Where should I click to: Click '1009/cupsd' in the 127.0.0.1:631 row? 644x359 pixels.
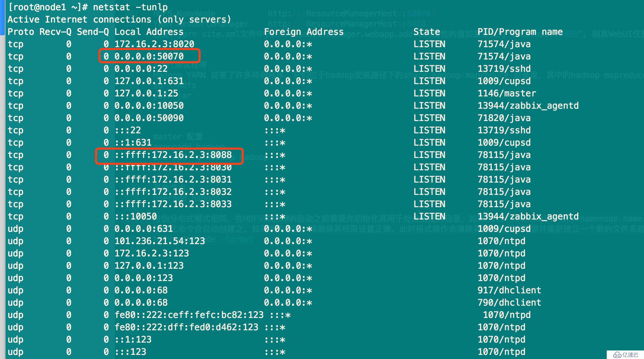coord(504,81)
